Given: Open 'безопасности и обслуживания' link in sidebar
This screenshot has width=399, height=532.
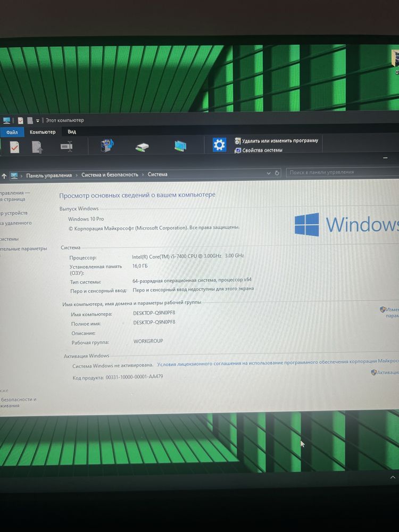Looking at the screenshot, I should pos(18,402).
